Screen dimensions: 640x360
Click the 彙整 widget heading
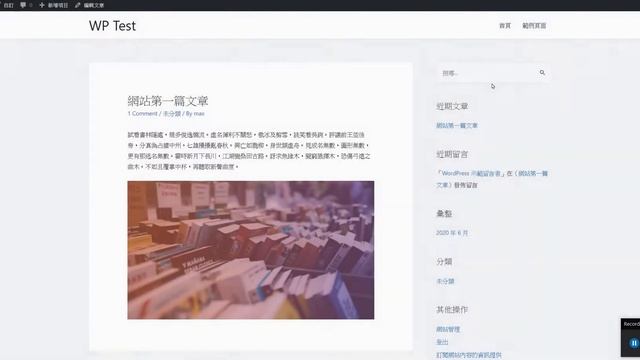coord(444,213)
